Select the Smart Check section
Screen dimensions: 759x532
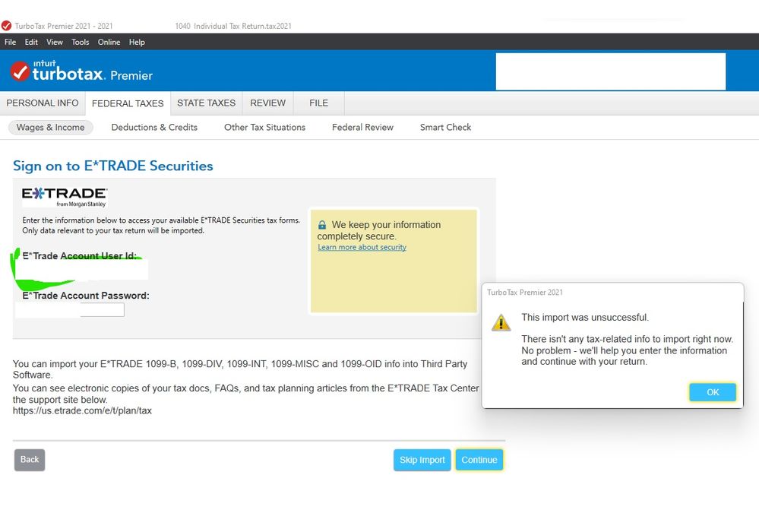point(445,128)
